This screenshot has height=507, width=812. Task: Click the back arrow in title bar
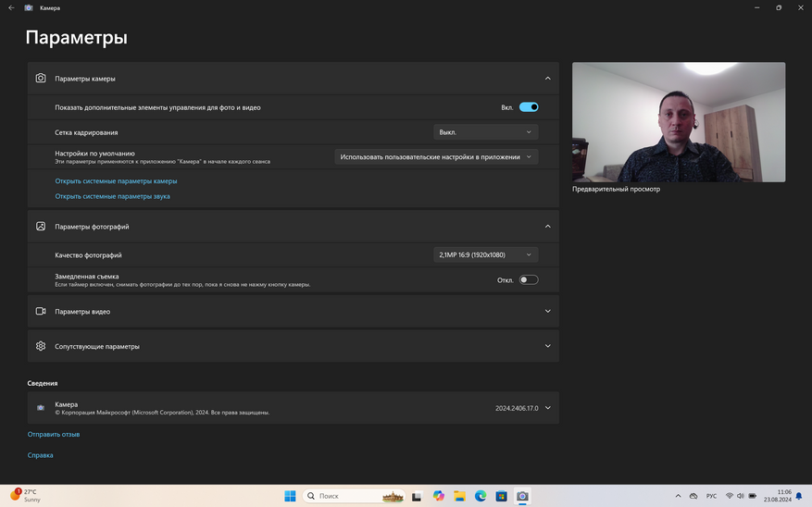pos(11,7)
